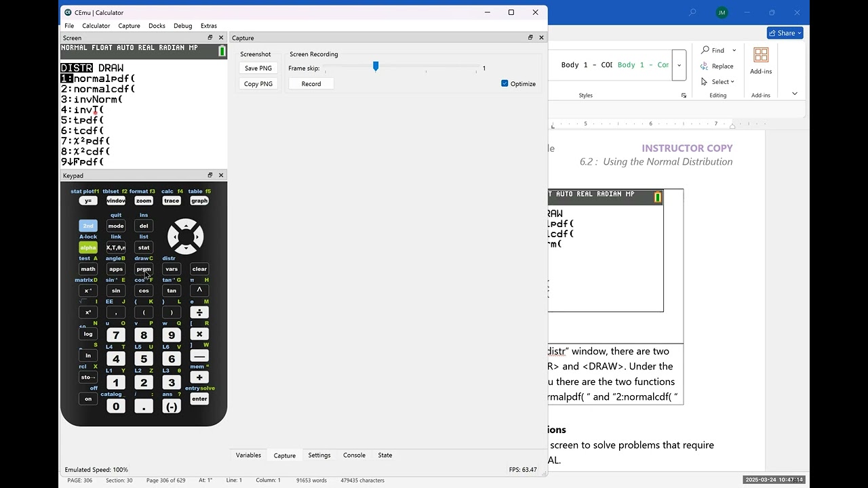
Task: Click the Copy PNG button
Action: (x=258, y=83)
